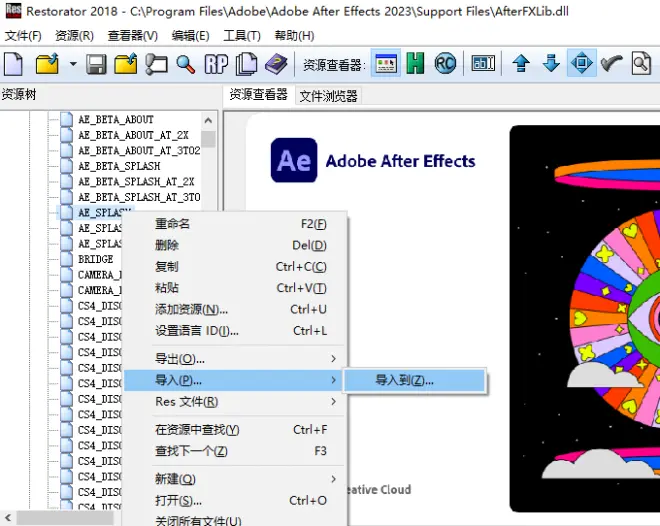Click the New file toolbar icon
The width and height of the screenshot is (660, 526).
coord(14,64)
